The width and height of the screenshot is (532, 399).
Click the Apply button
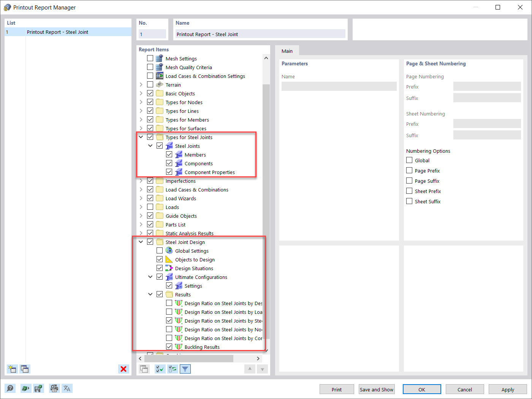click(507, 389)
